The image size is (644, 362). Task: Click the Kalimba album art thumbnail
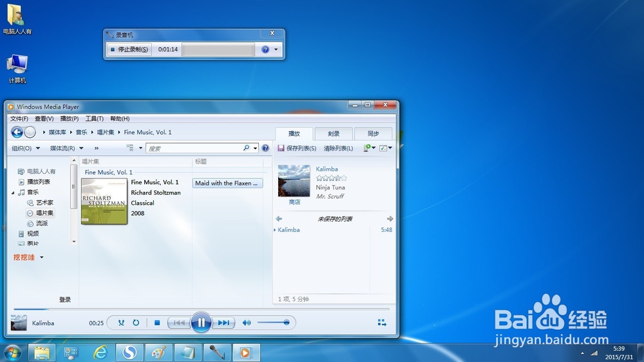tap(294, 181)
